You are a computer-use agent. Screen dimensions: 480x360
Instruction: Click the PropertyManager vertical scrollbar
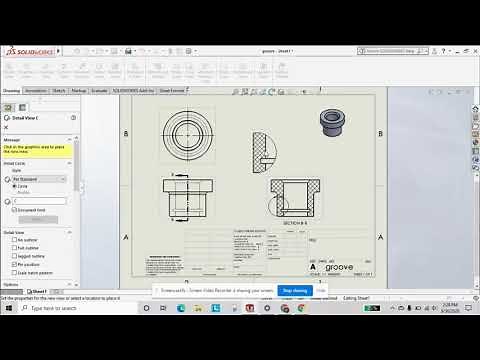coord(77,166)
